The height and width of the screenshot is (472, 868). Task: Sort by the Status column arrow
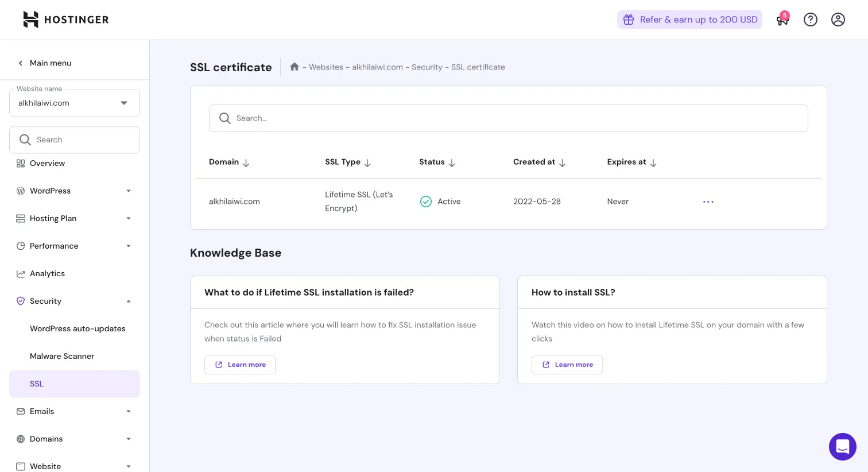452,163
